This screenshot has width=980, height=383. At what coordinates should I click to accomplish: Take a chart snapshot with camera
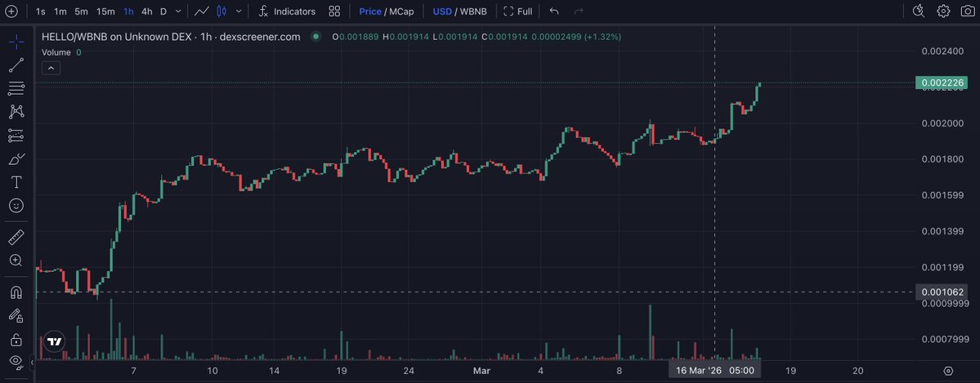(x=967, y=11)
